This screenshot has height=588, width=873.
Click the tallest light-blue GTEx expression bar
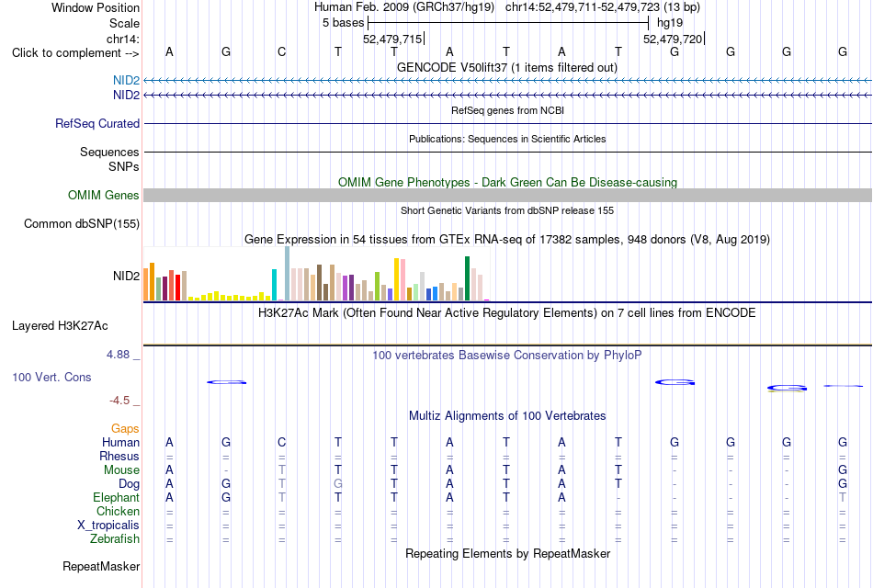[x=288, y=274]
